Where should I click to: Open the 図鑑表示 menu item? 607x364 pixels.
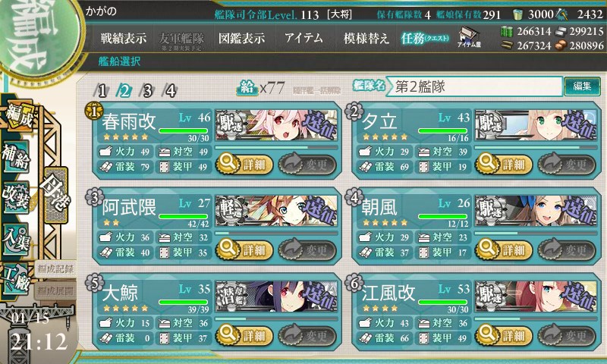pos(241,38)
